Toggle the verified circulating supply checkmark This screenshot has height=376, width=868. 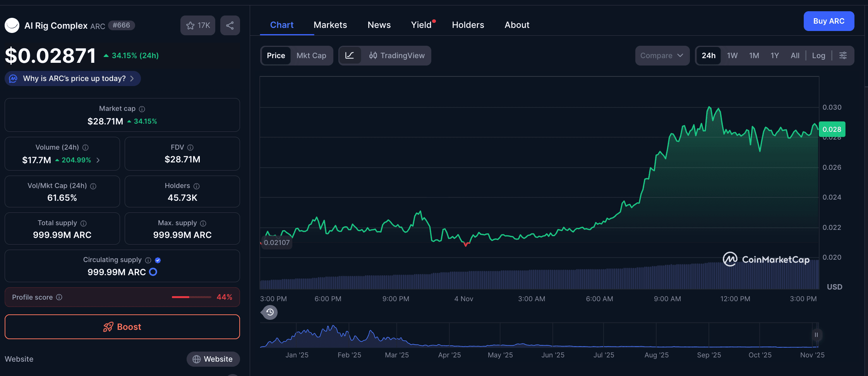158,260
